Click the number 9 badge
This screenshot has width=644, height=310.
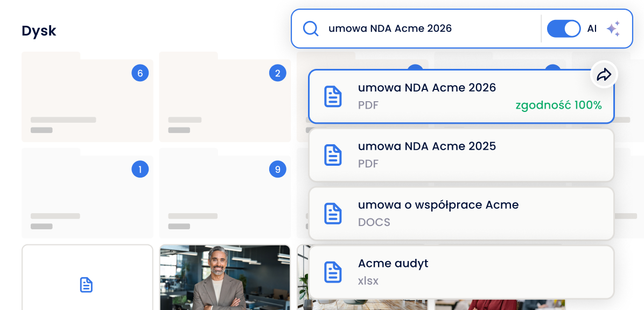pos(278,169)
